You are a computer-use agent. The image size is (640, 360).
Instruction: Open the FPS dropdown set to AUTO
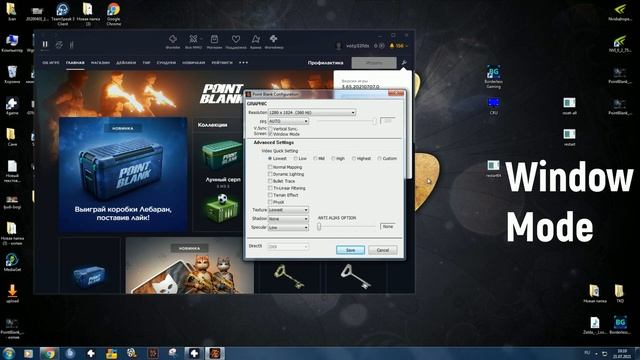coord(288,121)
